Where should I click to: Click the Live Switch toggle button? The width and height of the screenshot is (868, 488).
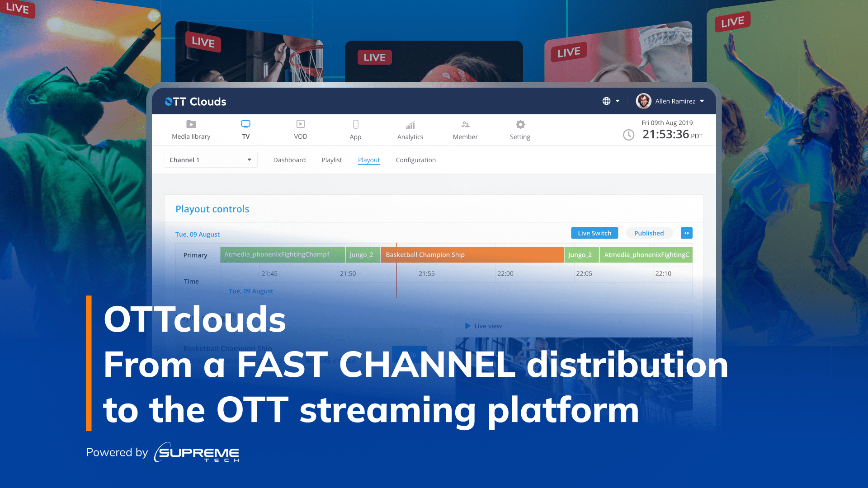pos(594,233)
